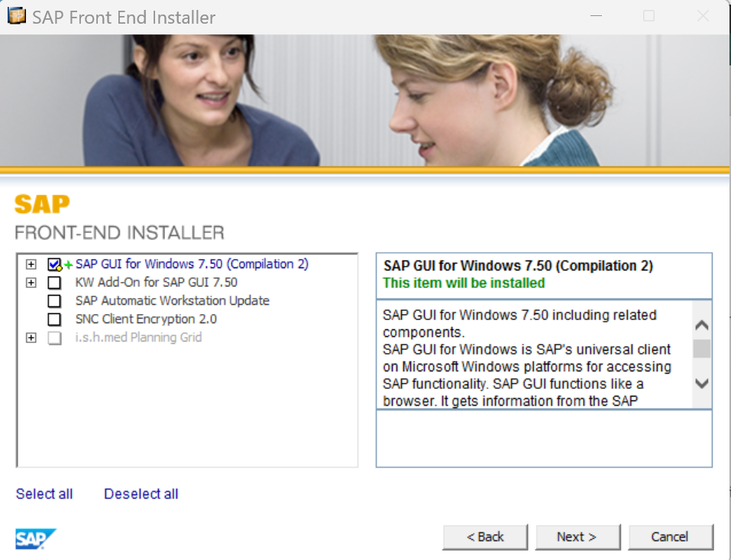Viewport: 731px width, 560px height.
Task: Select the KW Add-On for SAP GUI 7.50 row
Action: pos(156,282)
